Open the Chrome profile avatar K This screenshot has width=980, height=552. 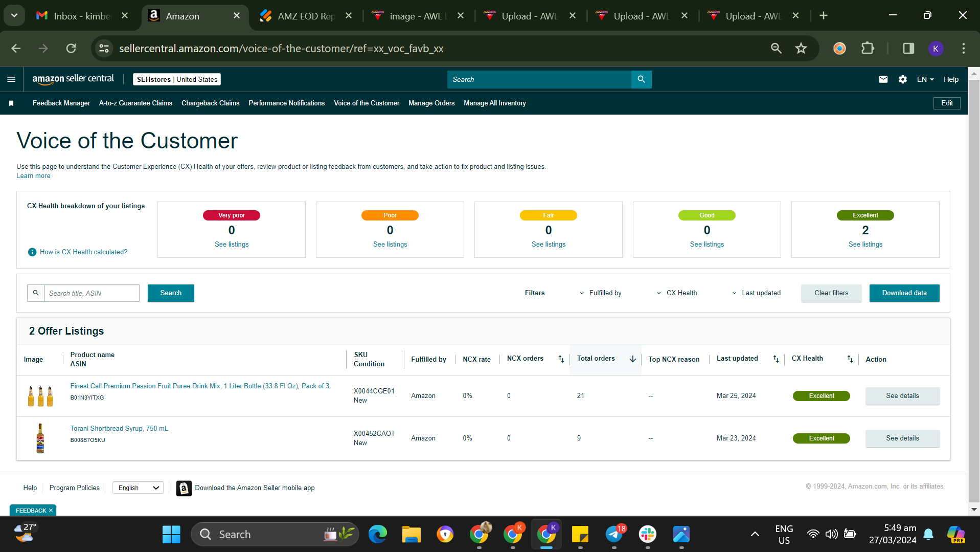[x=936, y=49]
